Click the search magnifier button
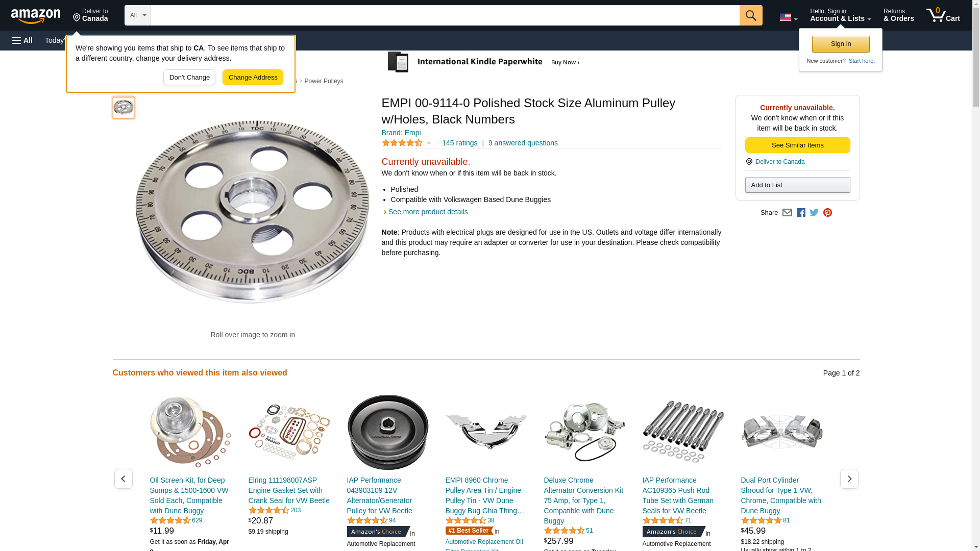The image size is (980, 551). pos(750,15)
